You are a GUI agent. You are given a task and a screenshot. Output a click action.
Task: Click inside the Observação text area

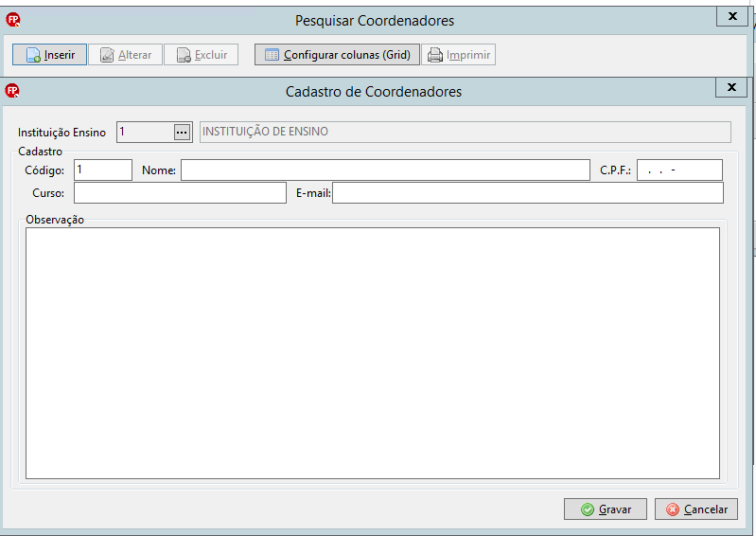[373, 353]
